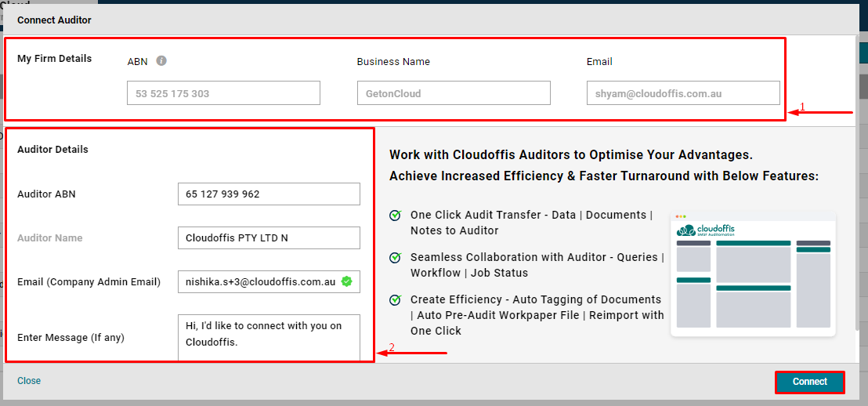Select the firm Email input field

tap(682, 93)
